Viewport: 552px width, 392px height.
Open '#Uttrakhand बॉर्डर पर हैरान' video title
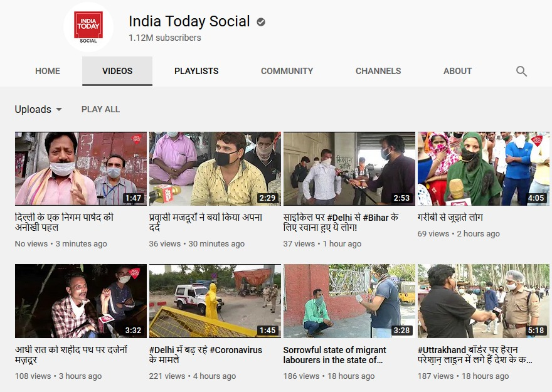pos(475,355)
